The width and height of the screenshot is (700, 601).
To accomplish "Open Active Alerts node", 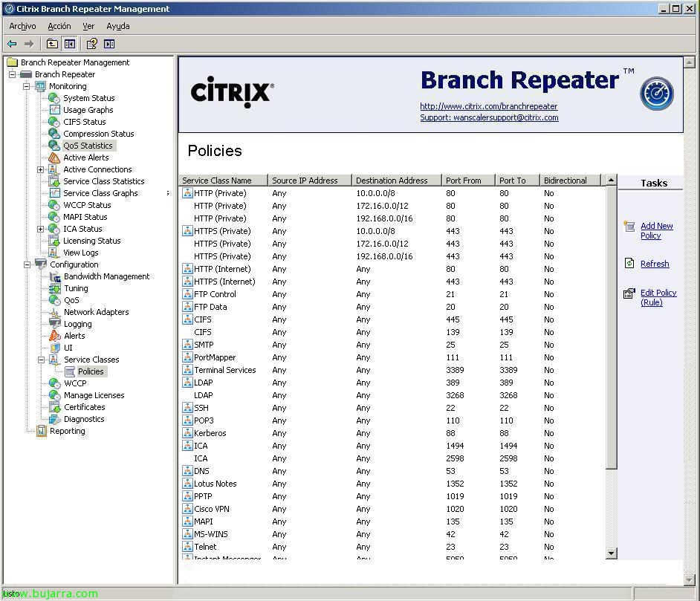I will point(85,157).
